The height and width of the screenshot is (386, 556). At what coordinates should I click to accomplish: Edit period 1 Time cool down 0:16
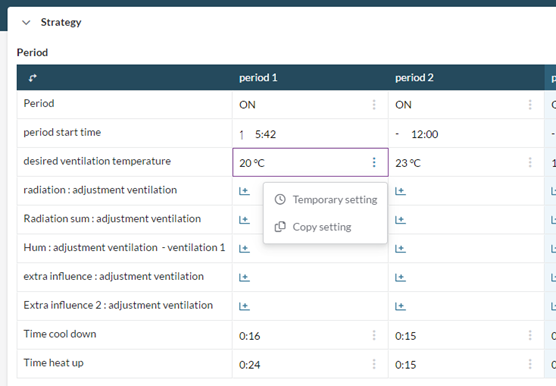point(250,336)
